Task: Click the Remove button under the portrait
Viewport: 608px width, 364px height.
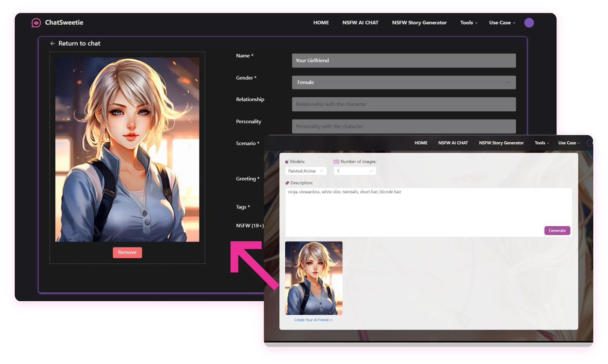Action: tap(127, 253)
